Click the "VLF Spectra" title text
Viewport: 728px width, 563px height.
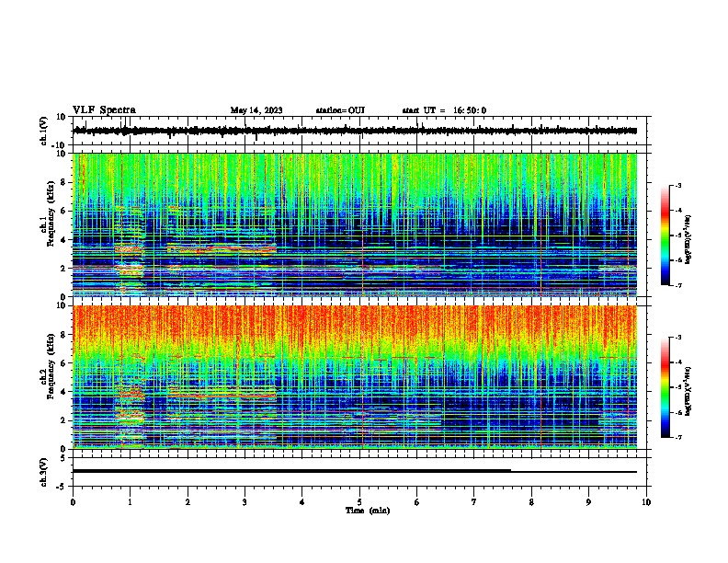tap(104, 110)
